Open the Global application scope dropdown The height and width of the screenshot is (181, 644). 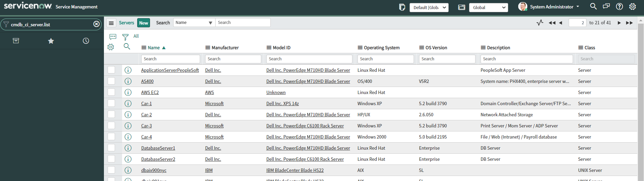point(489,7)
